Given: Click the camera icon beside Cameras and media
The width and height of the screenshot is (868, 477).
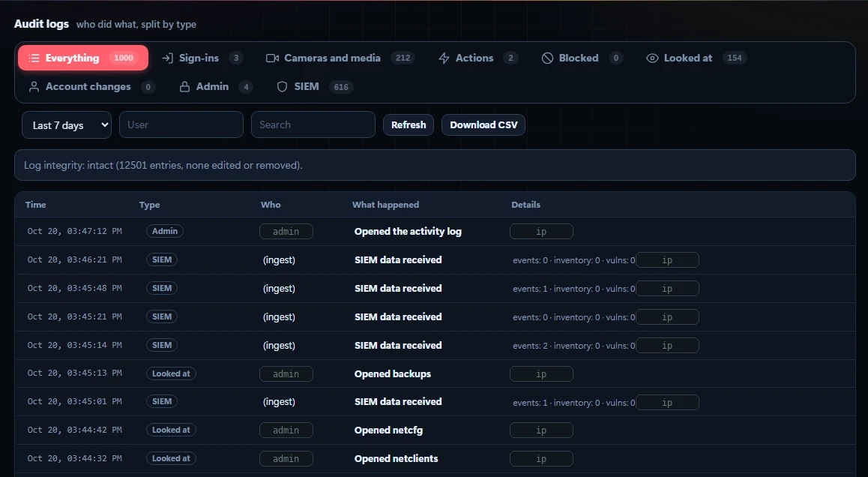Looking at the screenshot, I should (x=272, y=58).
